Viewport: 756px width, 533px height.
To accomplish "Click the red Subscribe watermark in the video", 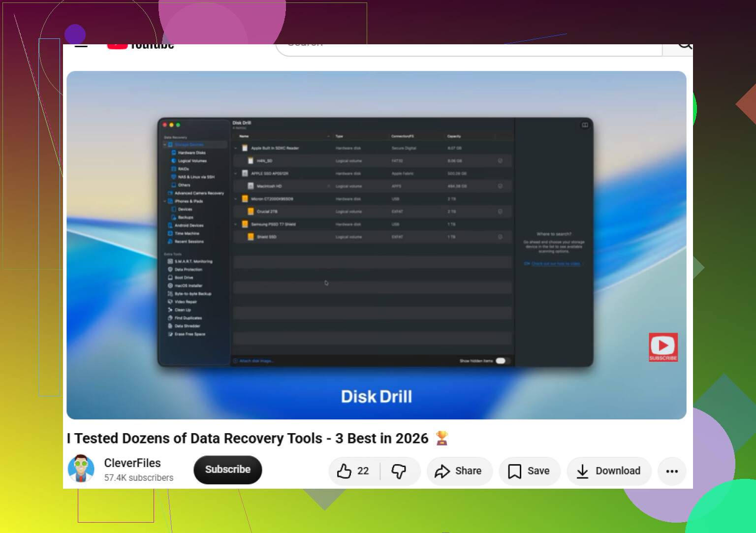I will tap(663, 347).
